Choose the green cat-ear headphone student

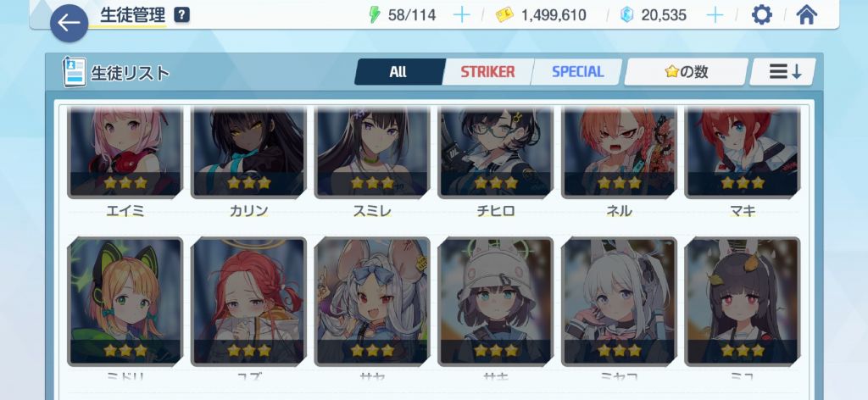click(125, 302)
